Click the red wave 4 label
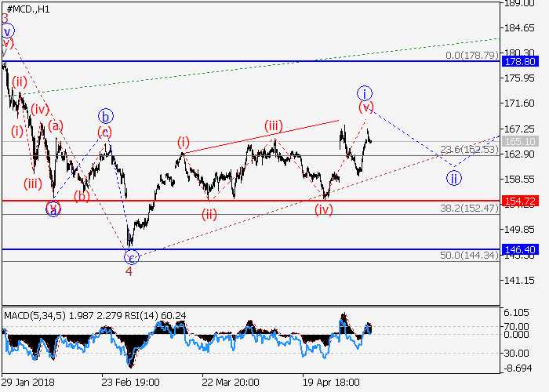 pyautogui.click(x=129, y=271)
